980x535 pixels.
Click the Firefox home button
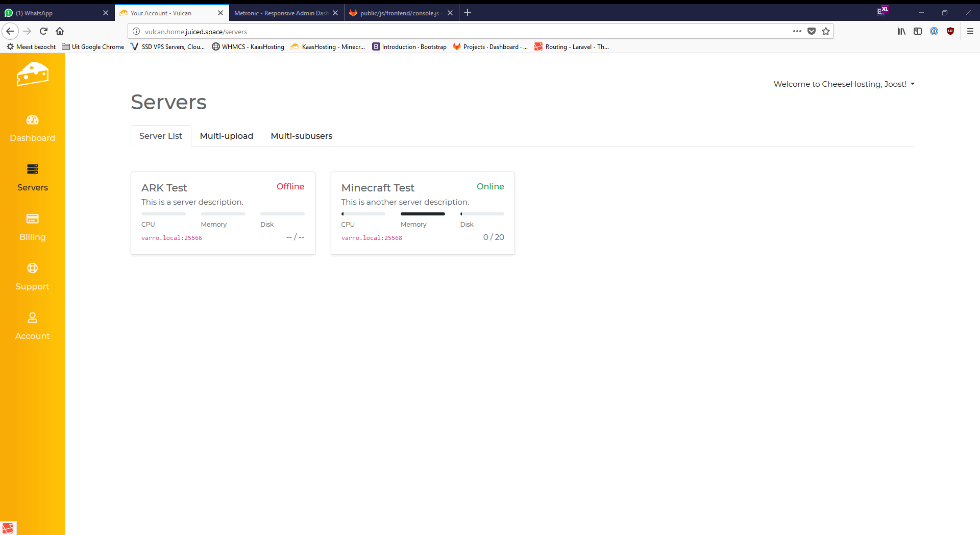tap(60, 31)
